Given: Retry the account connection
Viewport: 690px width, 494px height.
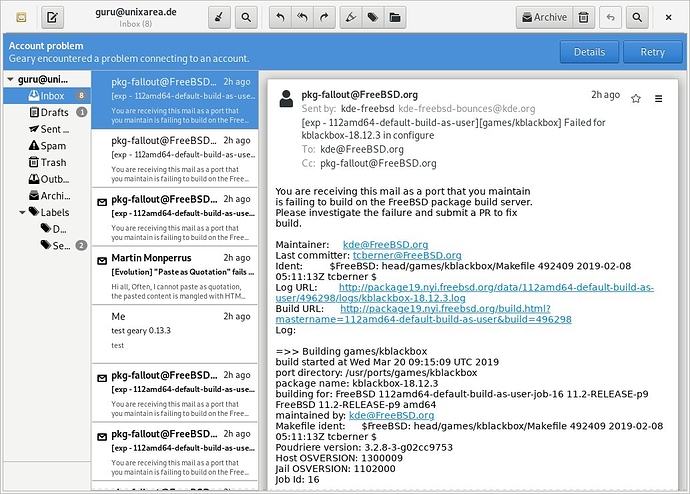Looking at the screenshot, I should (653, 52).
